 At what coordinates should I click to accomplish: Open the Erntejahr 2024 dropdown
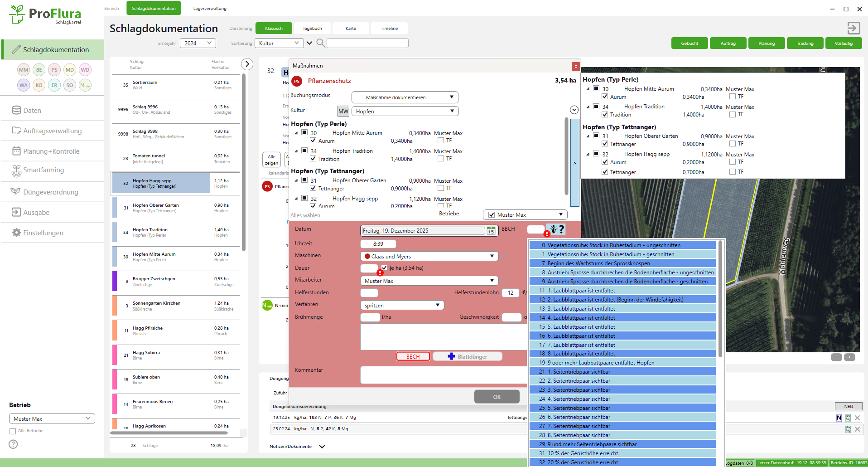coord(198,43)
